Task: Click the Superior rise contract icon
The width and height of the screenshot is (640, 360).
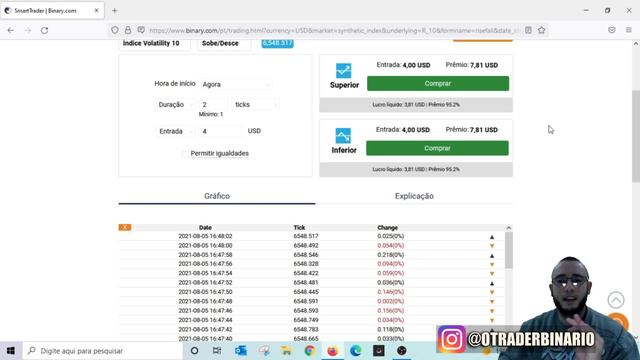Action: [x=343, y=71]
